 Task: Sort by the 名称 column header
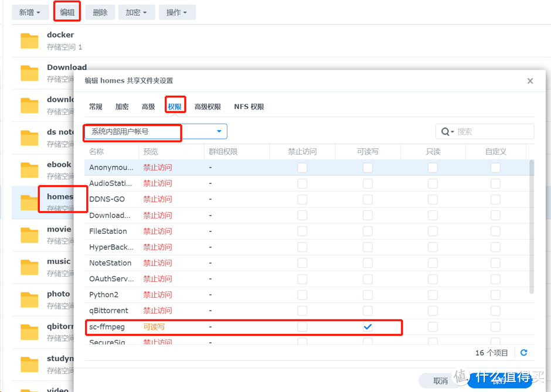[111, 151]
